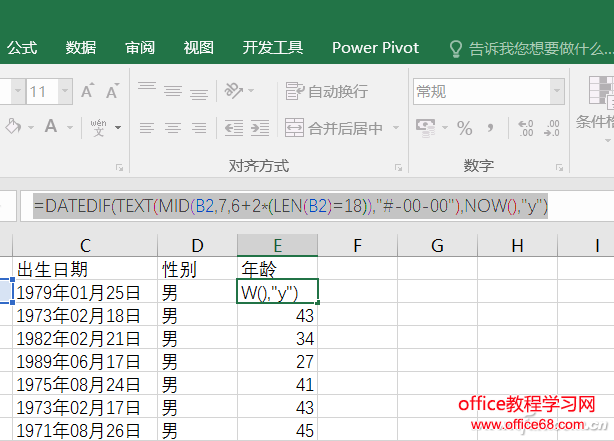Select column F header
The height and width of the screenshot is (441, 614).
point(358,246)
